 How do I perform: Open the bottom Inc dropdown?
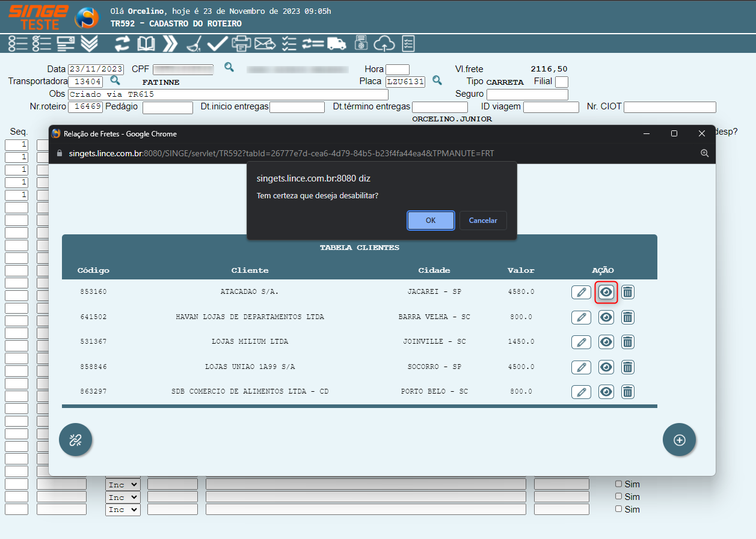tap(123, 510)
